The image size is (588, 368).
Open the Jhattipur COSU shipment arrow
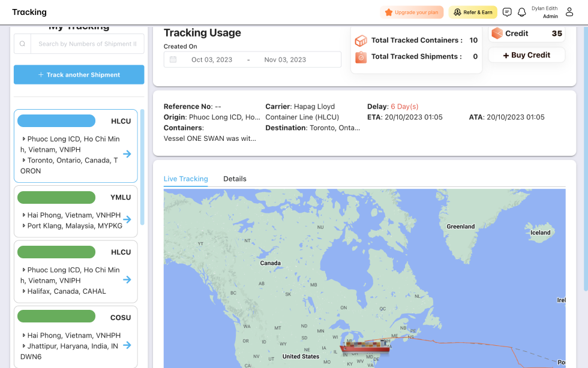(127, 345)
